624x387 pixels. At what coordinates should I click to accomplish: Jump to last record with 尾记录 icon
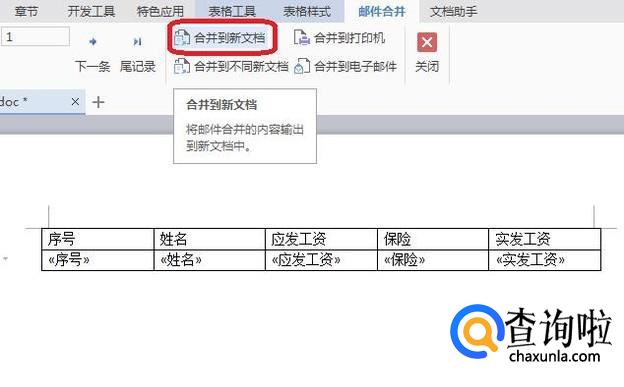(x=137, y=41)
